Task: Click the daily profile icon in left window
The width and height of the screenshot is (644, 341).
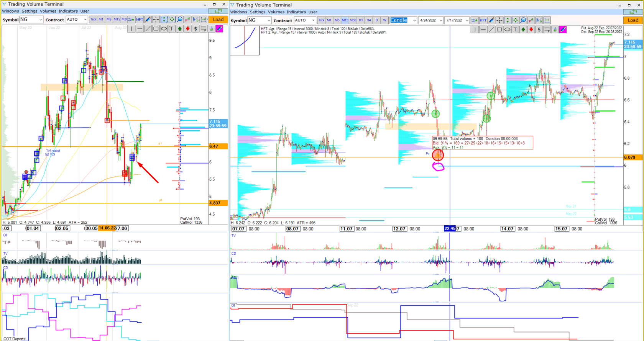Action: [x=195, y=19]
